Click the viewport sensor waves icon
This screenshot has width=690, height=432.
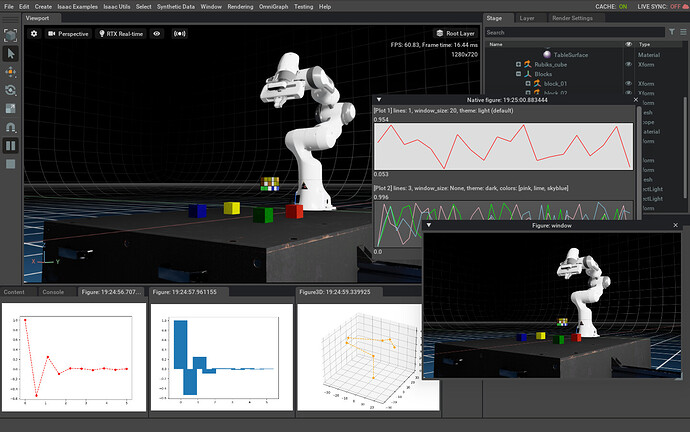(181, 34)
